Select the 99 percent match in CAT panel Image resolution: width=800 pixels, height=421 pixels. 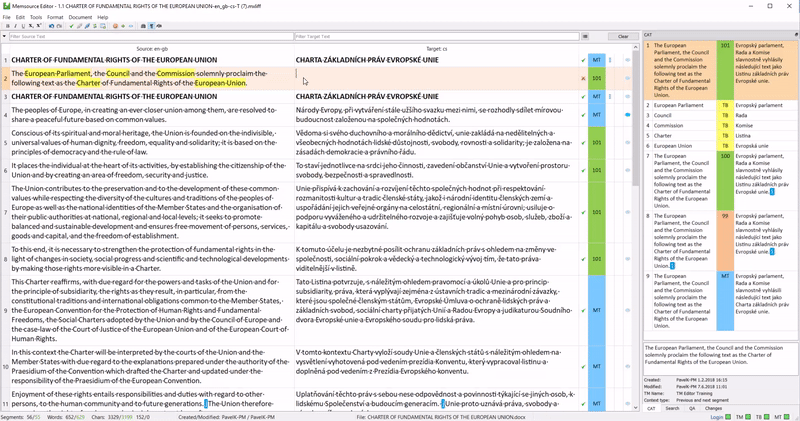[x=720, y=241]
